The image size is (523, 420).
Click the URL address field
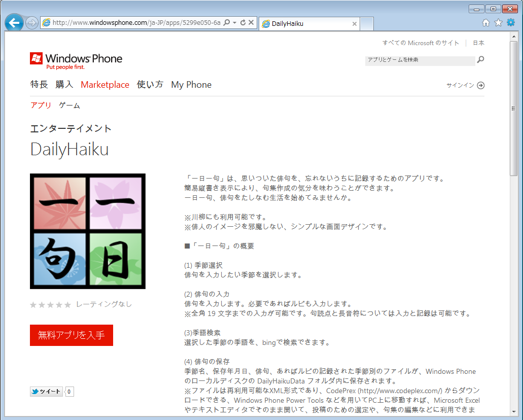pyautogui.click(x=136, y=23)
